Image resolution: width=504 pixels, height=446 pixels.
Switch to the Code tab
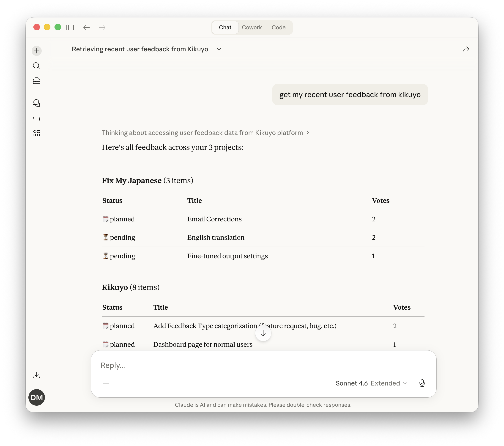pyautogui.click(x=278, y=27)
